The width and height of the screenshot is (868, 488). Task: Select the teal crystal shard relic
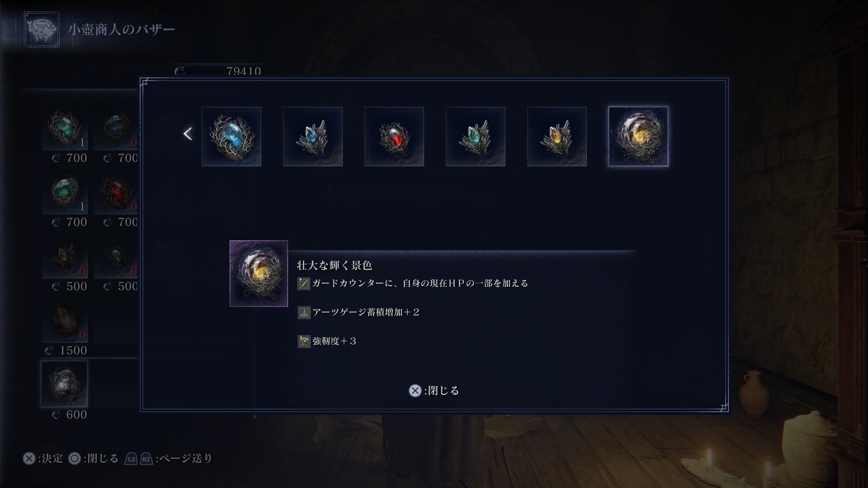[475, 136]
